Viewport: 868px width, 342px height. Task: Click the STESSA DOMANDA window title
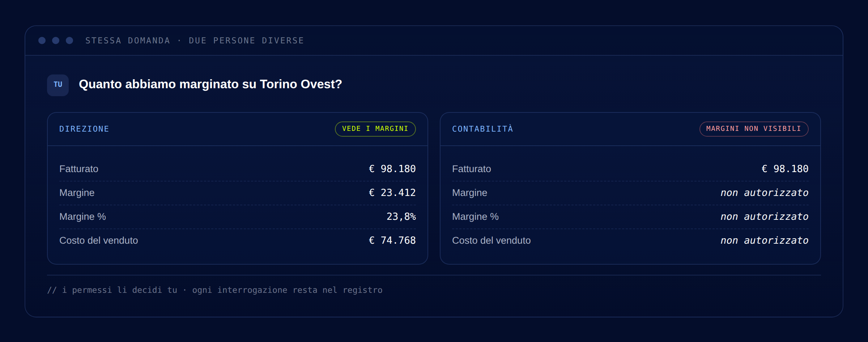coord(195,40)
